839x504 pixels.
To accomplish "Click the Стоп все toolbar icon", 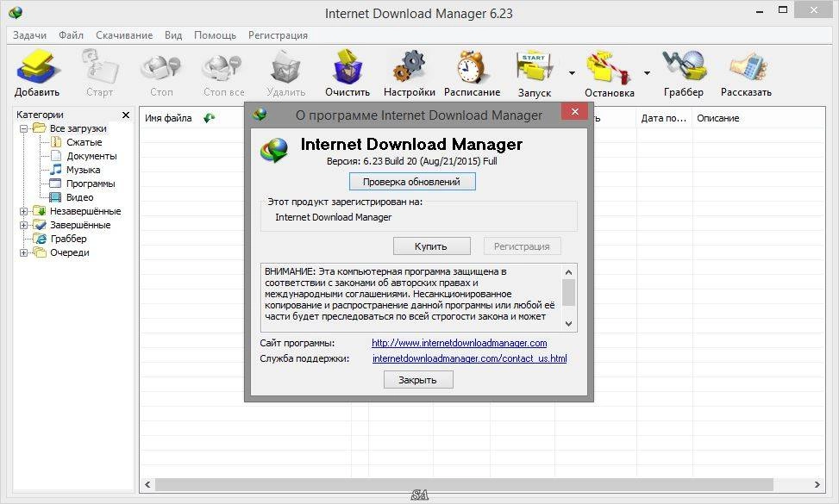I will 223,67.
